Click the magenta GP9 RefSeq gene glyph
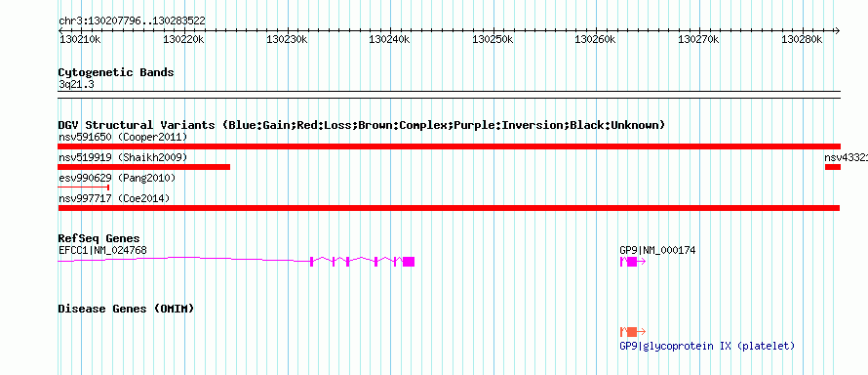Viewport: 868px width, 375px height. coord(633,262)
